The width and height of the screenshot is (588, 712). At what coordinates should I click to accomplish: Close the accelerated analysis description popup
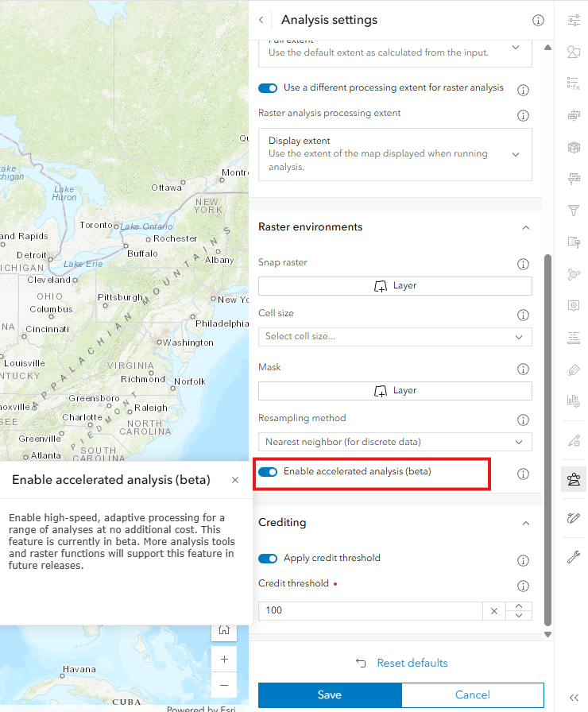(234, 480)
